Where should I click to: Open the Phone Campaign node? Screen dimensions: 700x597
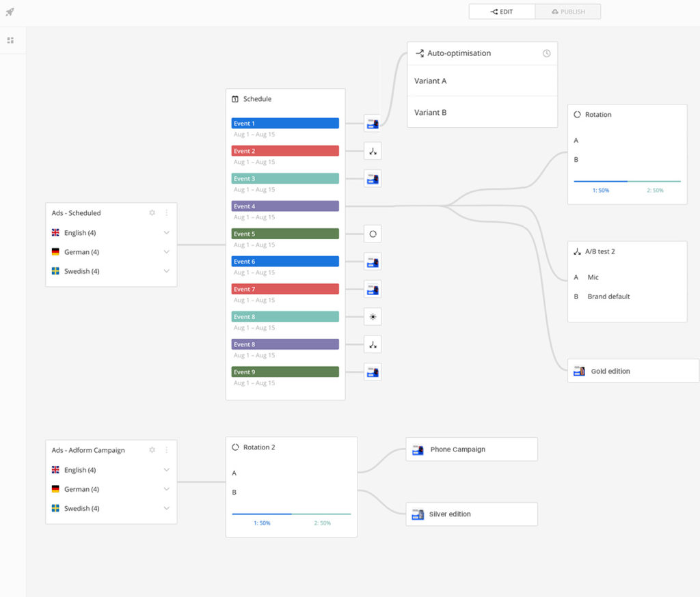[472, 449]
